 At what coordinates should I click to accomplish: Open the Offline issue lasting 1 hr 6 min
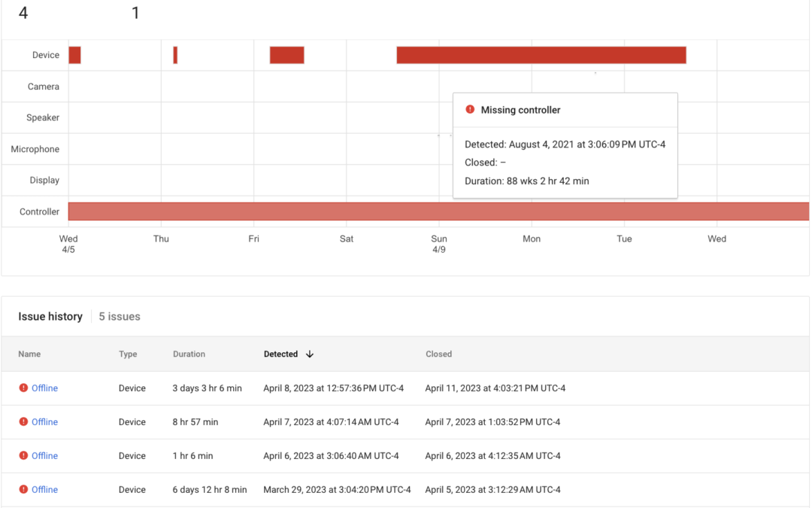click(44, 455)
